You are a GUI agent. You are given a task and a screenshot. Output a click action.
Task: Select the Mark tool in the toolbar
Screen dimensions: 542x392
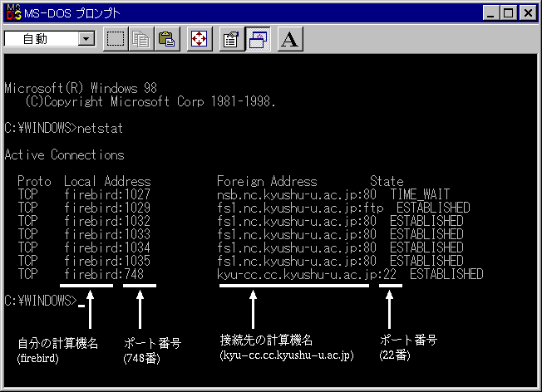(x=116, y=40)
